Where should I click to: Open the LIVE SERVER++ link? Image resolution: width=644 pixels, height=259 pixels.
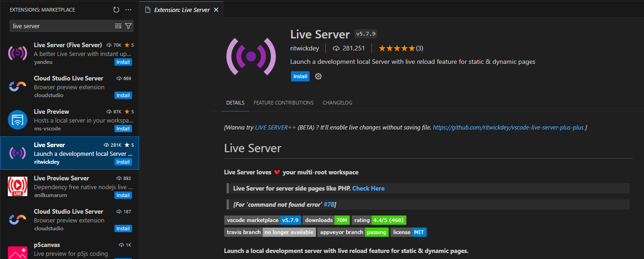[275, 127]
